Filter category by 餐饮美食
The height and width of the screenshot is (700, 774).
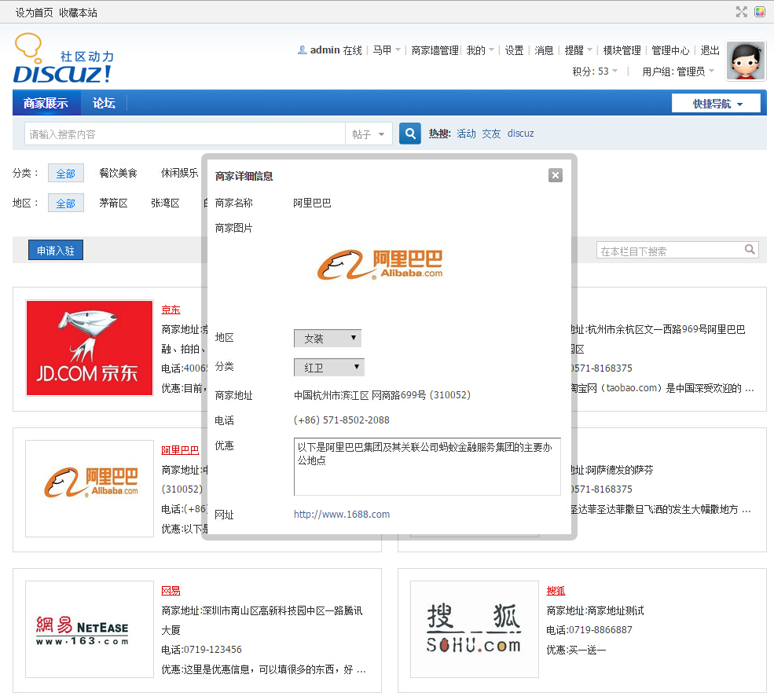pyautogui.click(x=118, y=173)
